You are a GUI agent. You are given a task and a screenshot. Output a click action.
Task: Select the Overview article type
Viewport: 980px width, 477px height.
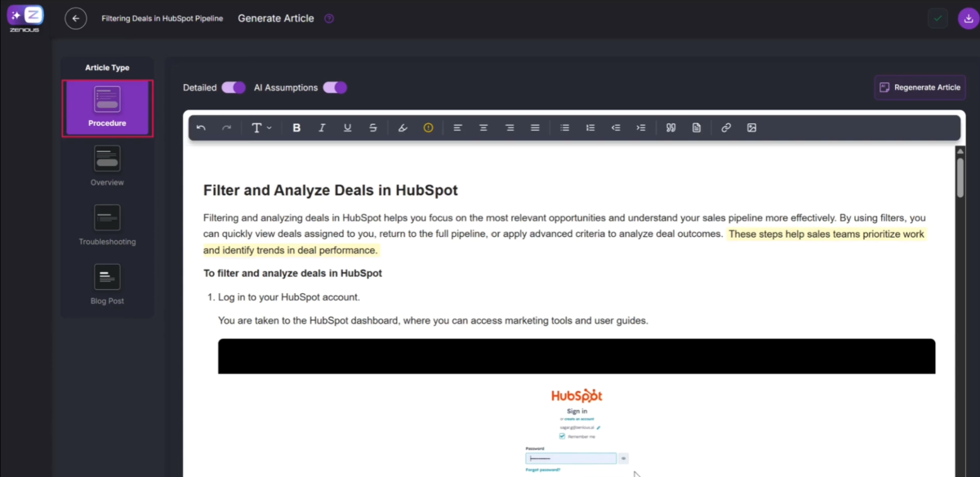pos(107,166)
